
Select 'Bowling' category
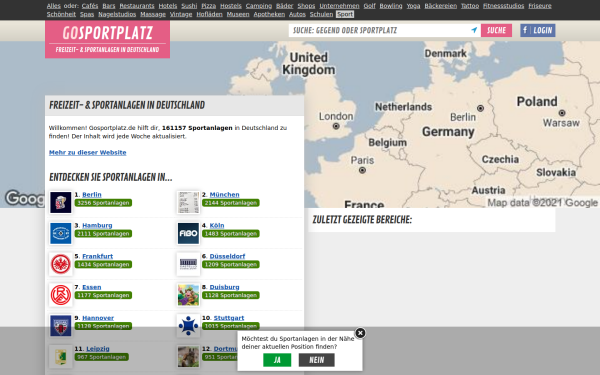(x=391, y=6)
